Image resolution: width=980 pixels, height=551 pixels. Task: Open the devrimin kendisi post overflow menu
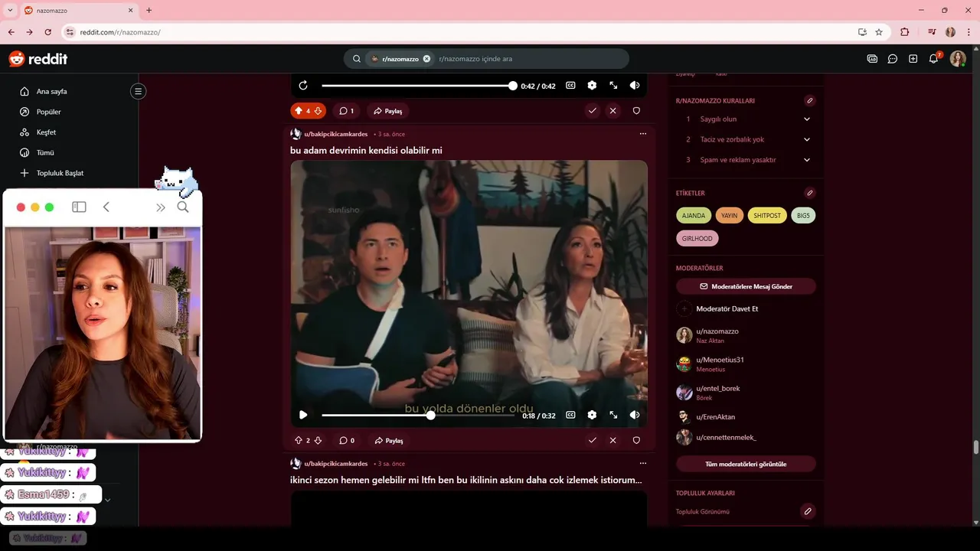point(642,134)
